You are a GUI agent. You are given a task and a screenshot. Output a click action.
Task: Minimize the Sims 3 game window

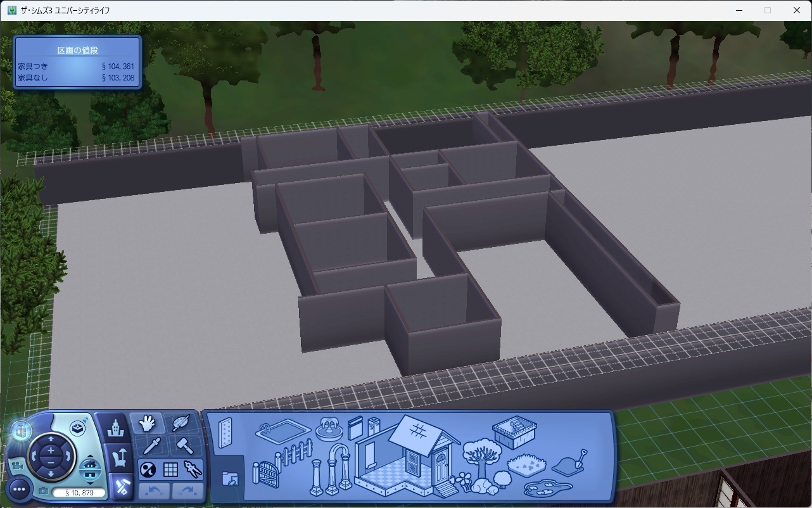[x=739, y=10]
